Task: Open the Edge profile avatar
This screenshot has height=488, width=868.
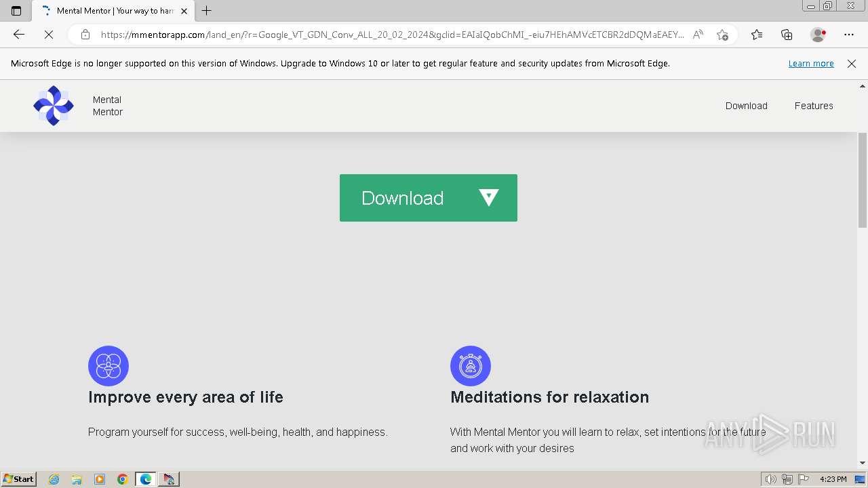Action: pyautogui.click(x=818, y=35)
